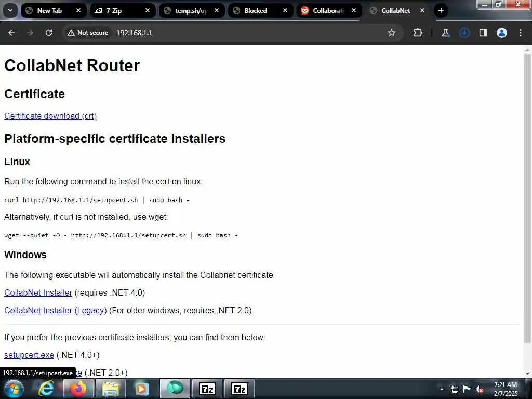Close the Blocked tab
The image size is (532, 399).
coord(285,10)
